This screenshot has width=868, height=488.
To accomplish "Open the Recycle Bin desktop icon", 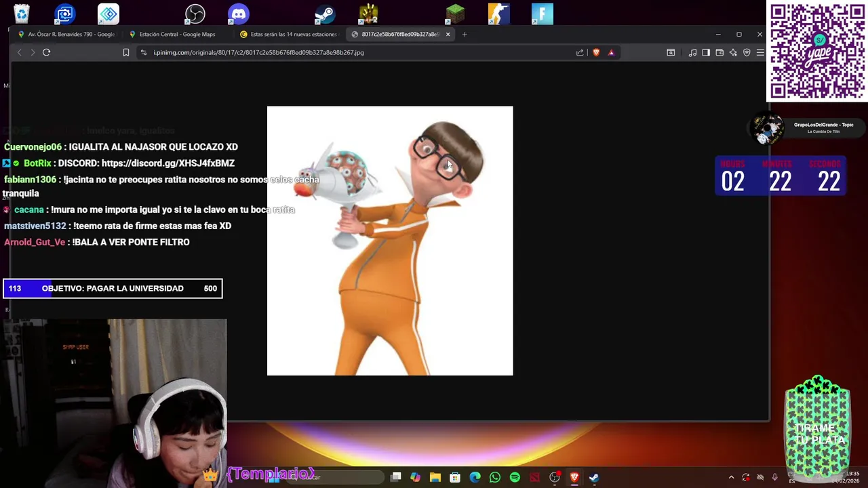I will tap(22, 14).
